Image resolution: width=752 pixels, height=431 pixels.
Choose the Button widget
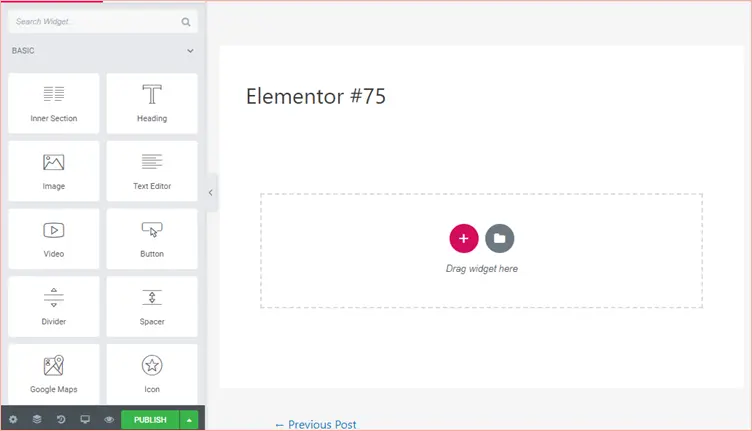(x=152, y=238)
